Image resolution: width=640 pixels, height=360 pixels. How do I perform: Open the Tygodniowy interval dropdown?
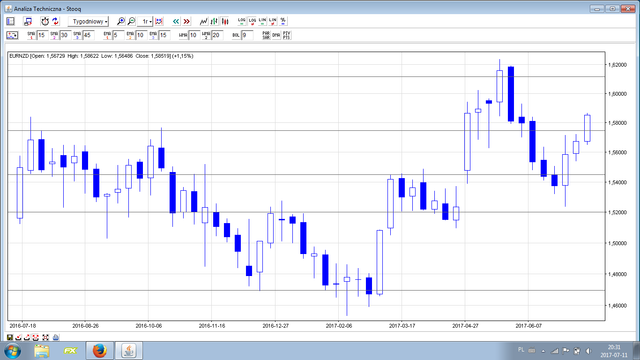pos(88,21)
